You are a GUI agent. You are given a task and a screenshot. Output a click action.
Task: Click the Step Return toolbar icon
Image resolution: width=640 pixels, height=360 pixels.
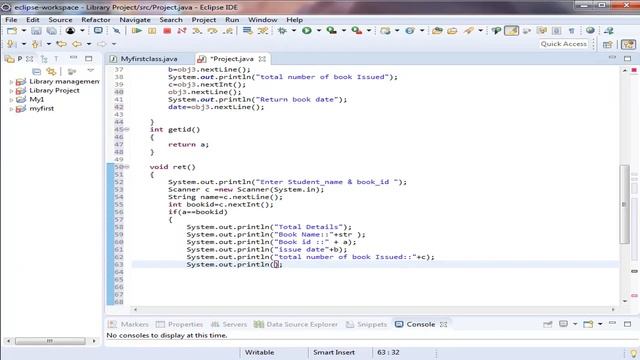tap(228, 31)
